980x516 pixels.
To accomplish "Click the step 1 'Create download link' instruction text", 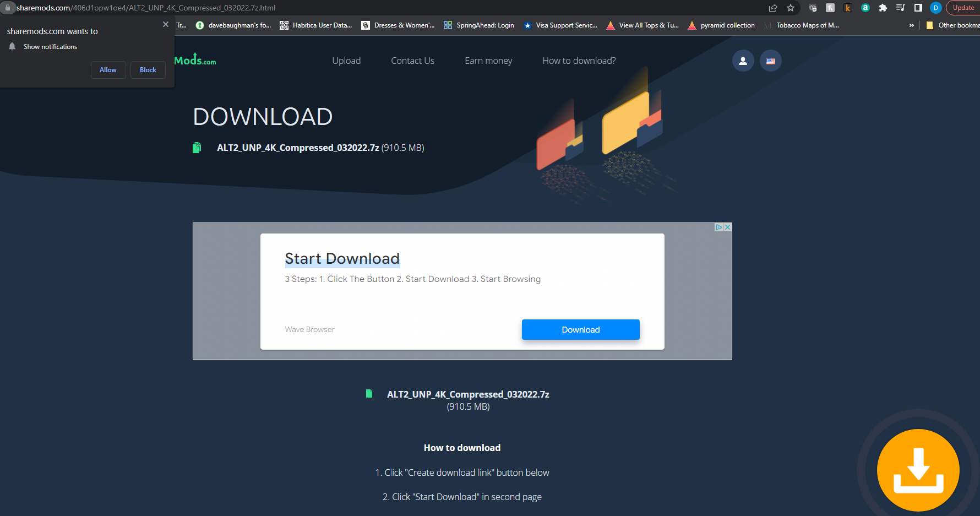I will tap(462, 472).
